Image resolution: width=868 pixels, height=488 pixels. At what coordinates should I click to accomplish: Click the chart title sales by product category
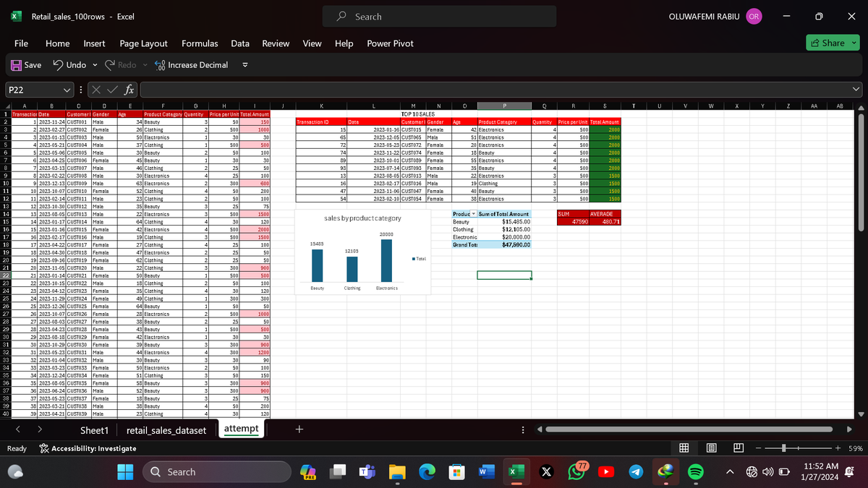(363, 218)
